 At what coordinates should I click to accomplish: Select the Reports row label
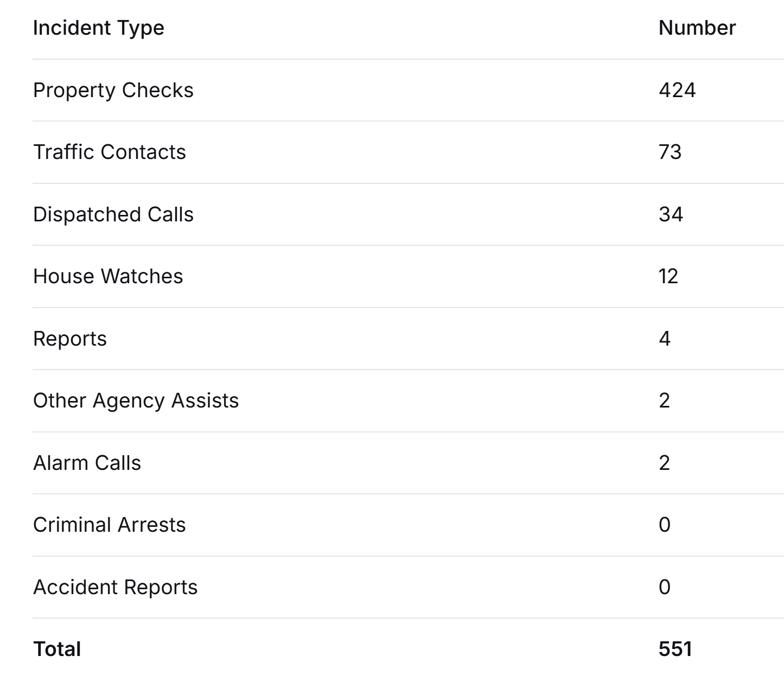[70, 339]
